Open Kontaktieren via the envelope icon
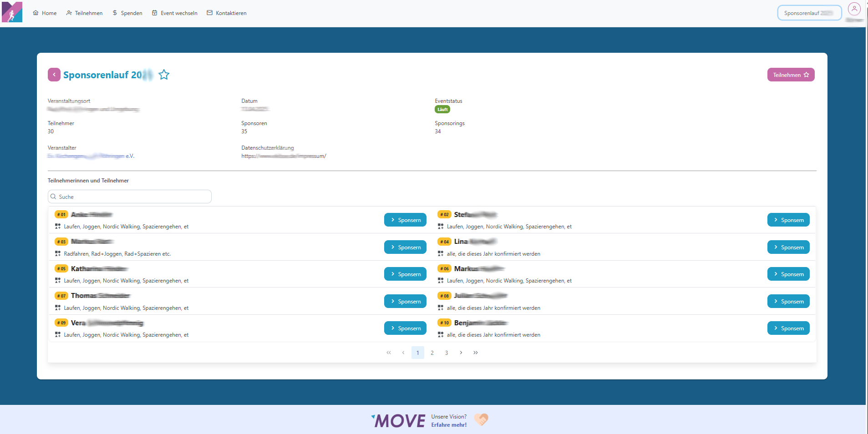This screenshot has height=434, width=868. click(209, 13)
